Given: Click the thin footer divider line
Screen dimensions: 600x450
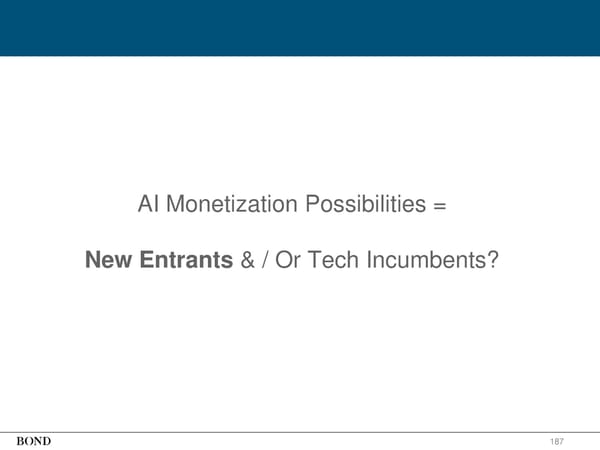Looking at the screenshot, I should click(x=300, y=431).
